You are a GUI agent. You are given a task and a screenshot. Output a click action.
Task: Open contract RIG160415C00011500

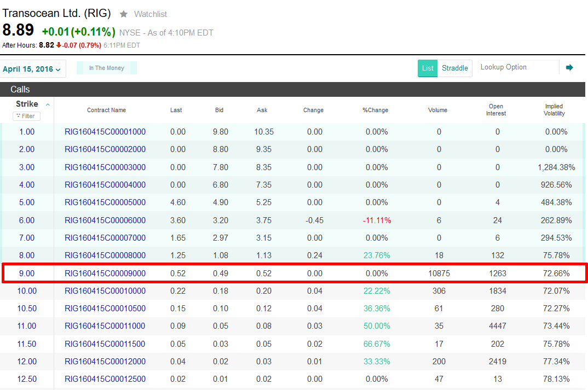105,344
